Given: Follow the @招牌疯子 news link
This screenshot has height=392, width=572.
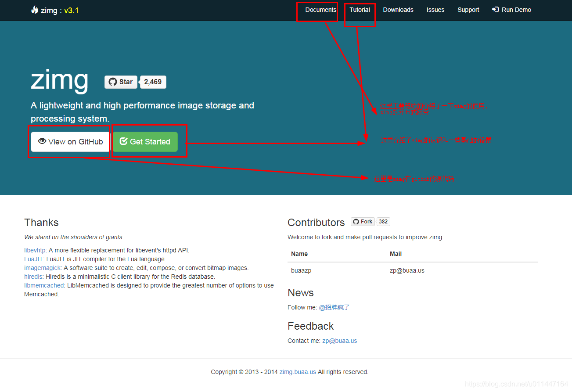Looking at the screenshot, I should [335, 307].
